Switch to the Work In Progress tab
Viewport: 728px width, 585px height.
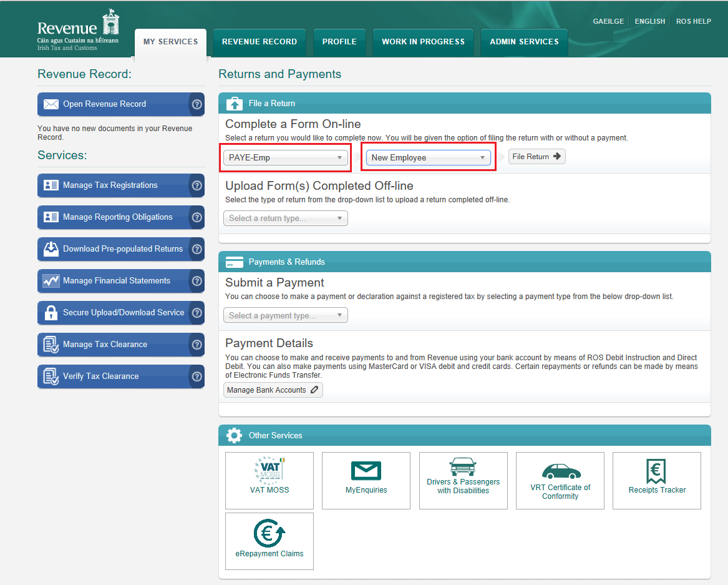423,42
